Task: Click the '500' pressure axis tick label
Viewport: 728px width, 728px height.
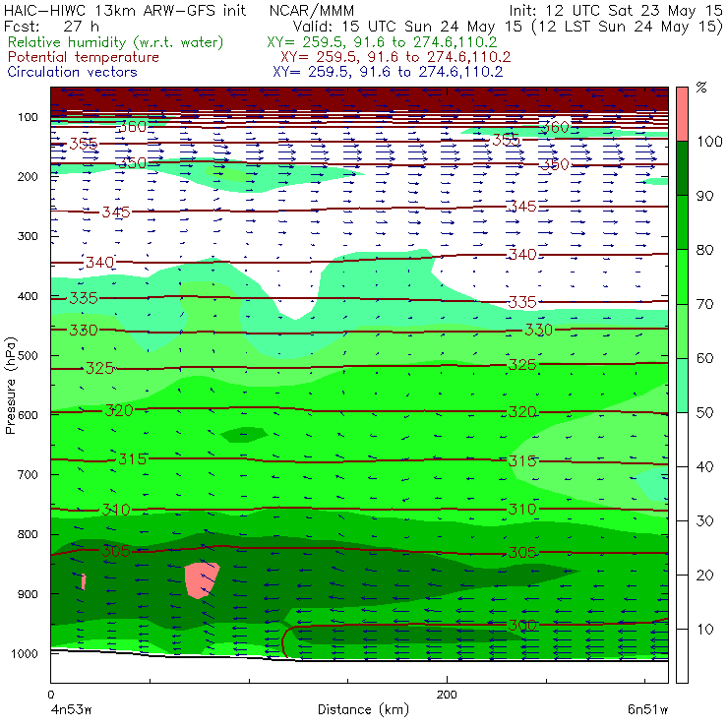Action: pyautogui.click(x=28, y=356)
